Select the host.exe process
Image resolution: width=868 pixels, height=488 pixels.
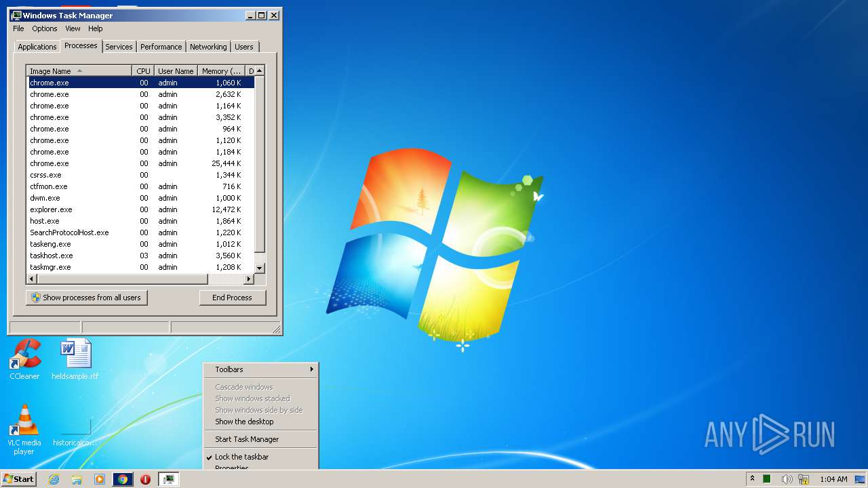pos(140,221)
